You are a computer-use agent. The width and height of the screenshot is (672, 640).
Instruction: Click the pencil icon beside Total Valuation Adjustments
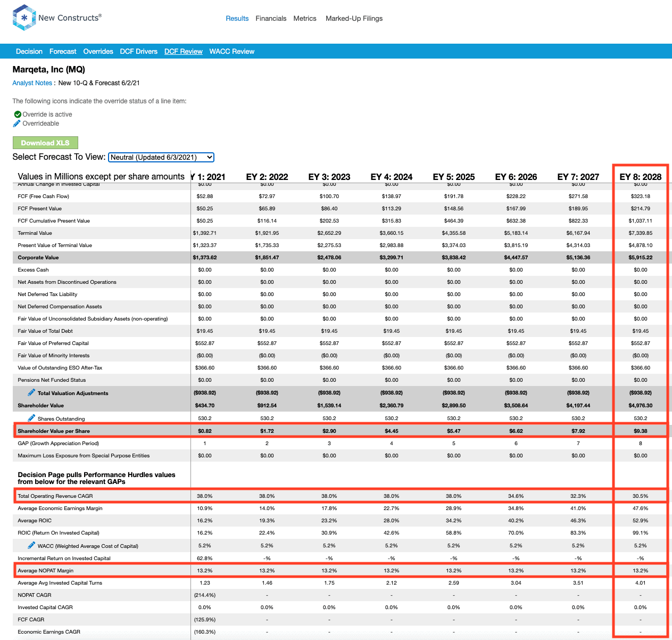[31, 392]
